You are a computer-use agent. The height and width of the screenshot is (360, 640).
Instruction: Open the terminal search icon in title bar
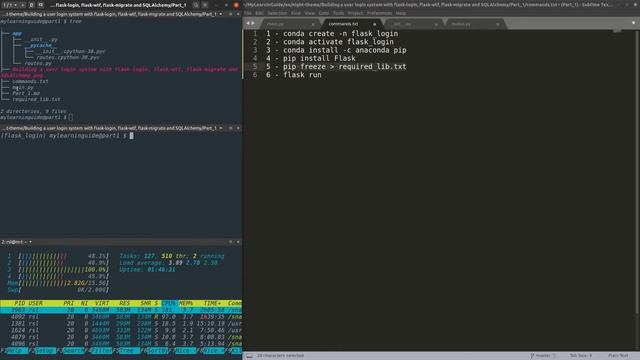(x=196, y=5)
